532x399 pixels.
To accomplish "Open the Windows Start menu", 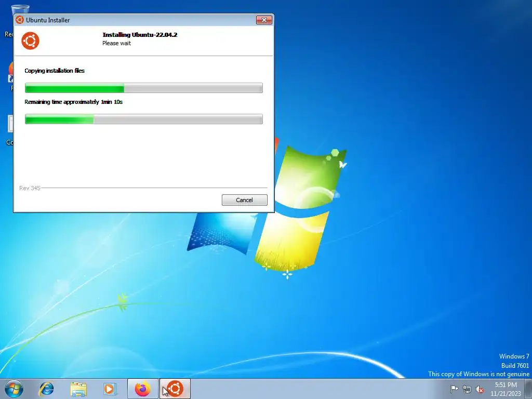I will (14, 389).
